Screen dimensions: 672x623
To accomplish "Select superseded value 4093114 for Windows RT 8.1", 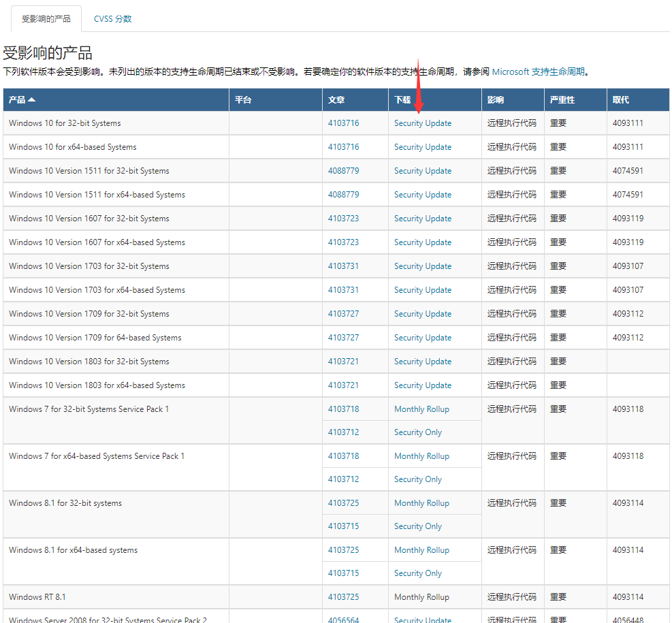I will tap(628, 597).
